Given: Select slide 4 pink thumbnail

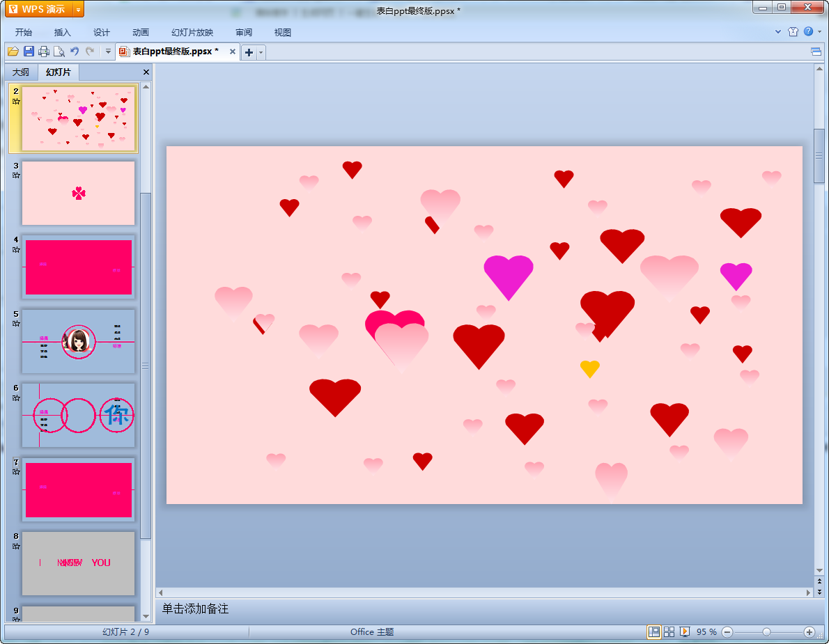Looking at the screenshot, I should (78, 267).
